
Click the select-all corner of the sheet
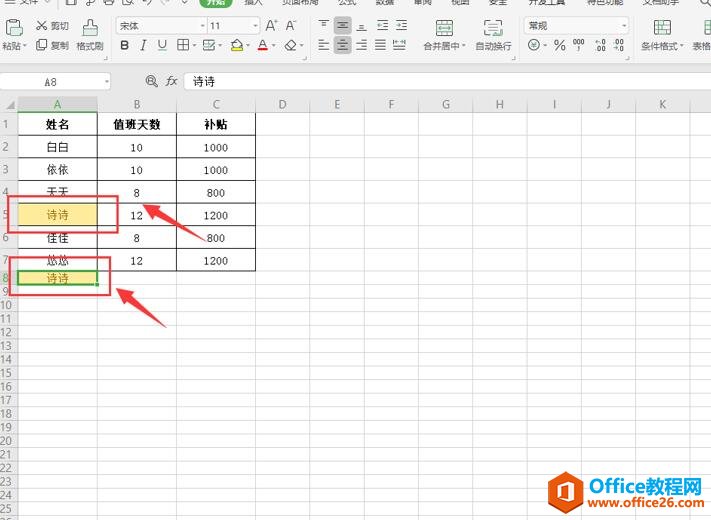pyautogui.click(x=9, y=105)
